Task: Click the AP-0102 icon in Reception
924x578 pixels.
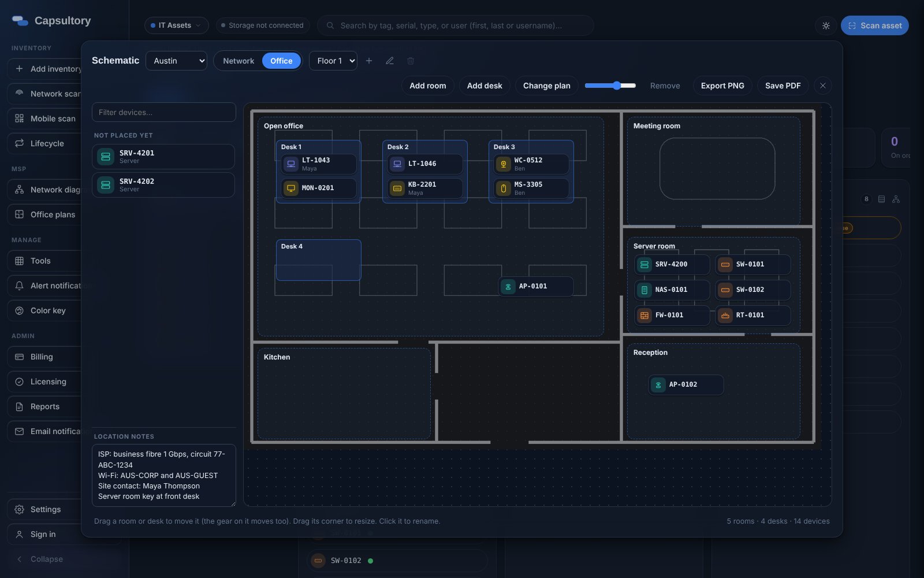Action: pos(658,385)
